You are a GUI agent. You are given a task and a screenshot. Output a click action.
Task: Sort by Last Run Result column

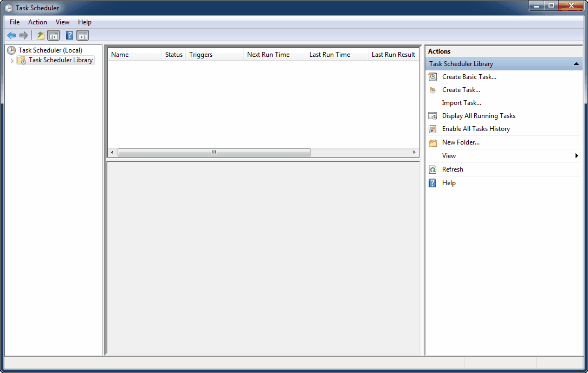(393, 55)
